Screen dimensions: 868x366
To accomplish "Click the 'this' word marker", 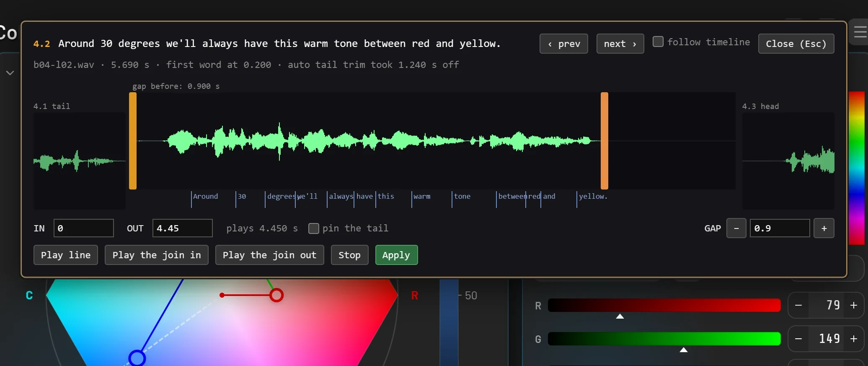I will pyautogui.click(x=385, y=197).
